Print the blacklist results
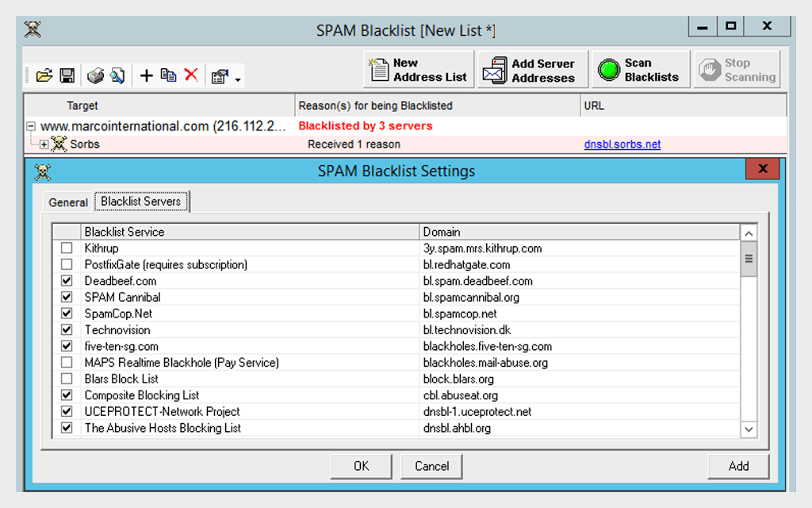 point(95,75)
